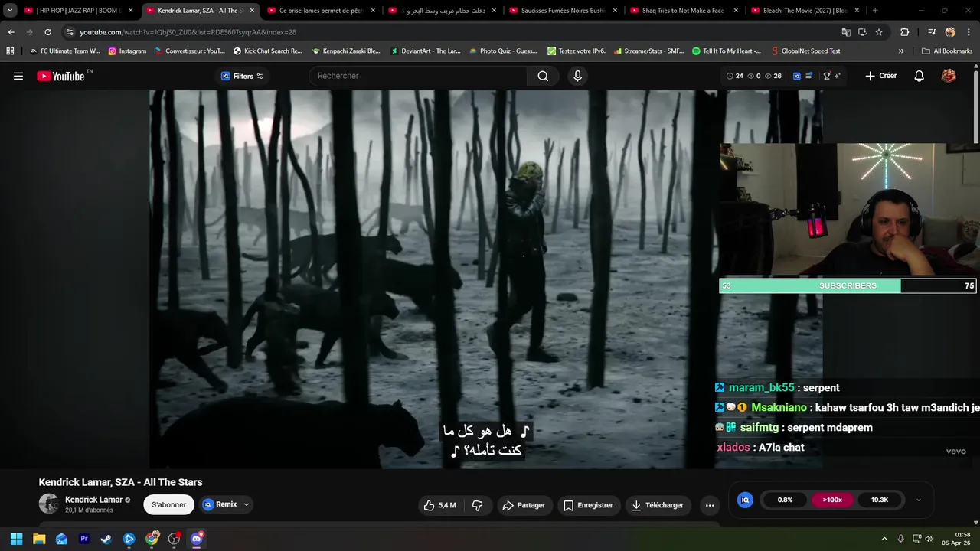980x551 pixels.
Task: Launch Adobe Premiere Pro from taskbar
Action: [x=84, y=539]
